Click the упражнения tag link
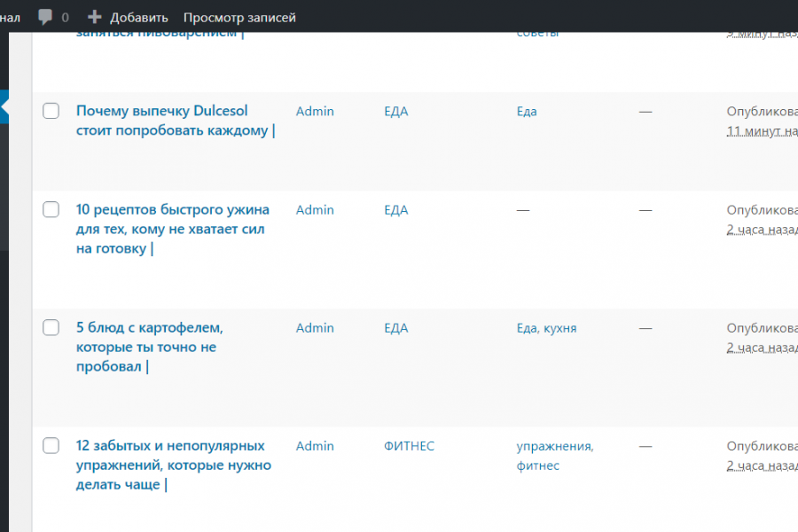 553,446
